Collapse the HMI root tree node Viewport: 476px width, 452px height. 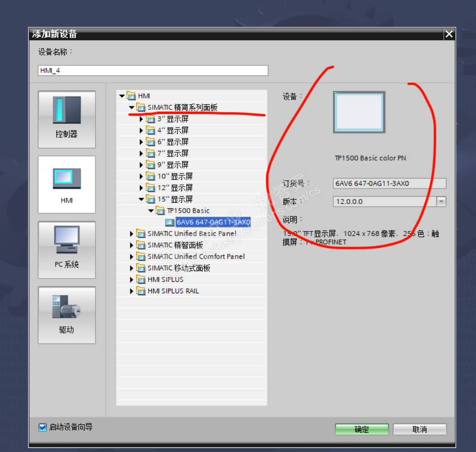122,96
